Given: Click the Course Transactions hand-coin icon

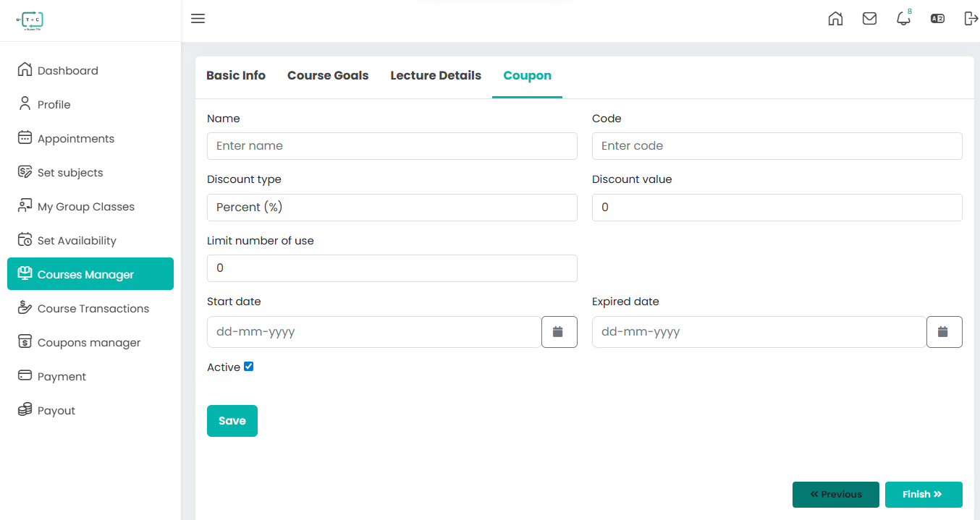Looking at the screenshot, I should [25, 307].
